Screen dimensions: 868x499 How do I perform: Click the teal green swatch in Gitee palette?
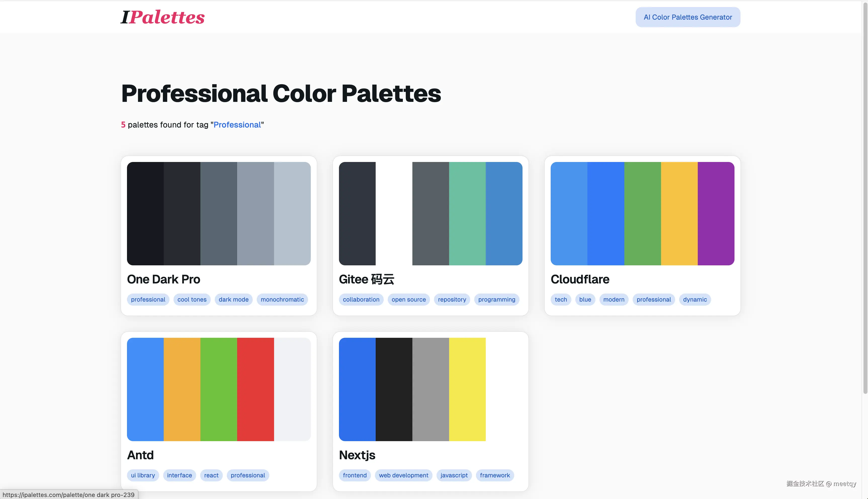click(467, 214)
